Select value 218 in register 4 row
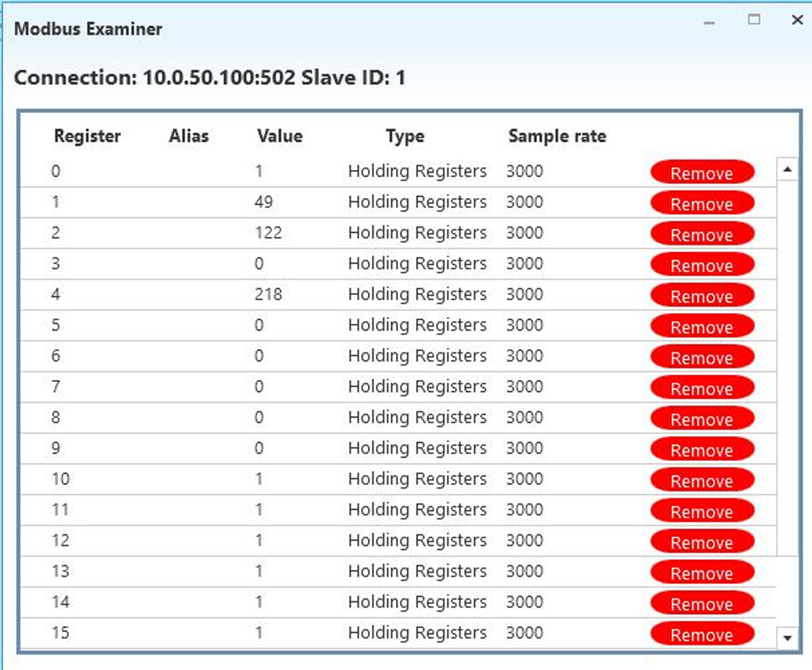This screenshot has height=670, width=812. click(x=268, y=294)
